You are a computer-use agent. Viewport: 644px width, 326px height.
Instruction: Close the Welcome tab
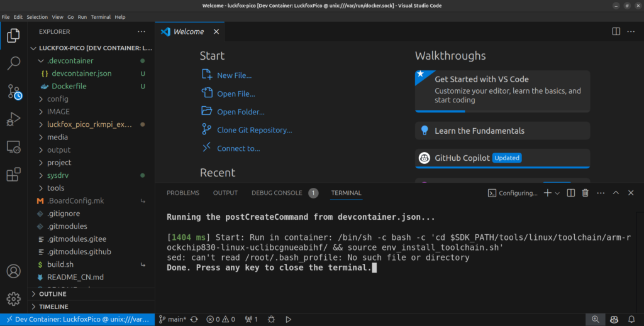[216, 31]
